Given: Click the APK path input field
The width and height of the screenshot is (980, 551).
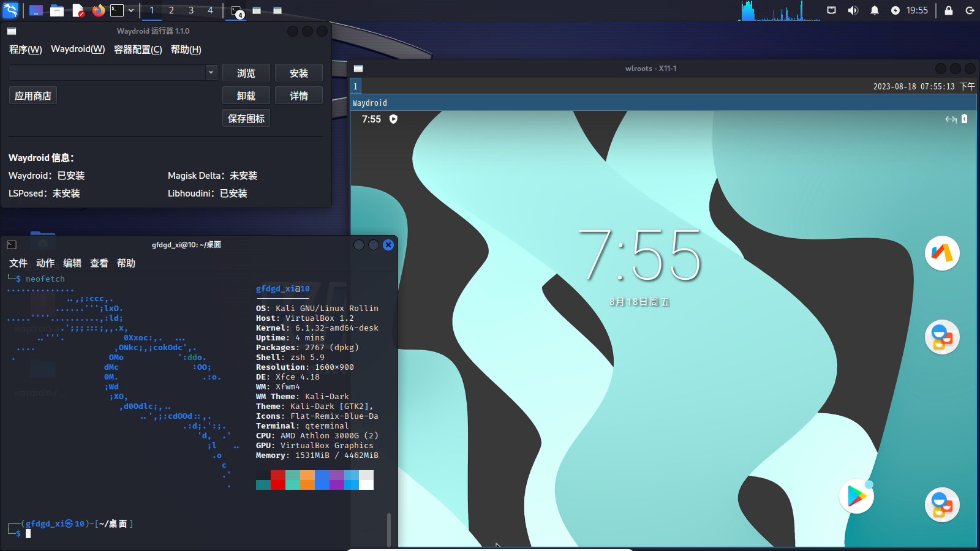Looking at the screenshot, I should (107, 73).
